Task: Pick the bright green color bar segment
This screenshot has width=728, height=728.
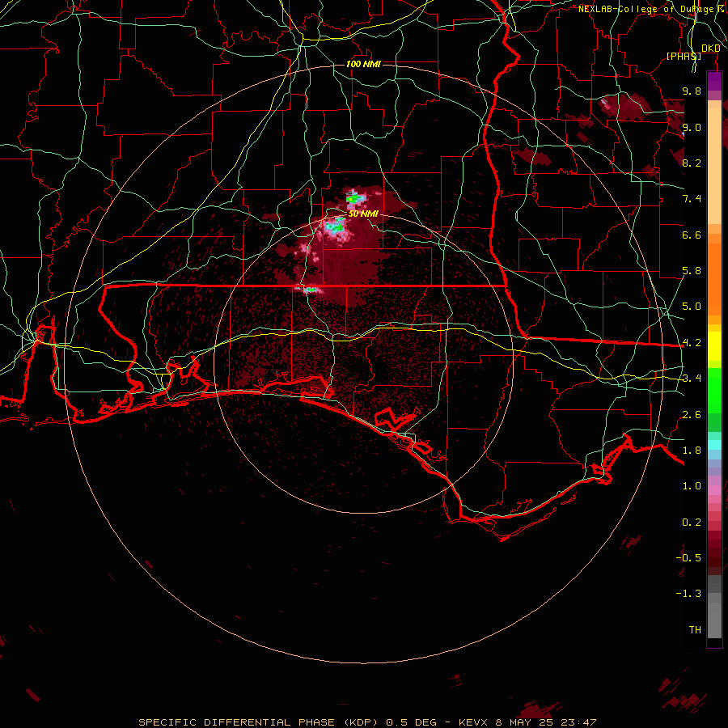Action: click(714, 390)
